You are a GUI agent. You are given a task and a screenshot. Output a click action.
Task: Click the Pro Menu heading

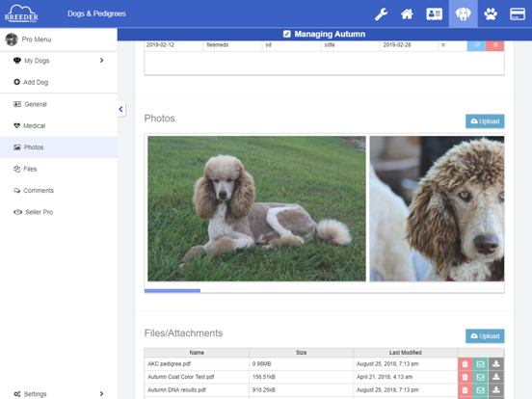click(37, 40)
